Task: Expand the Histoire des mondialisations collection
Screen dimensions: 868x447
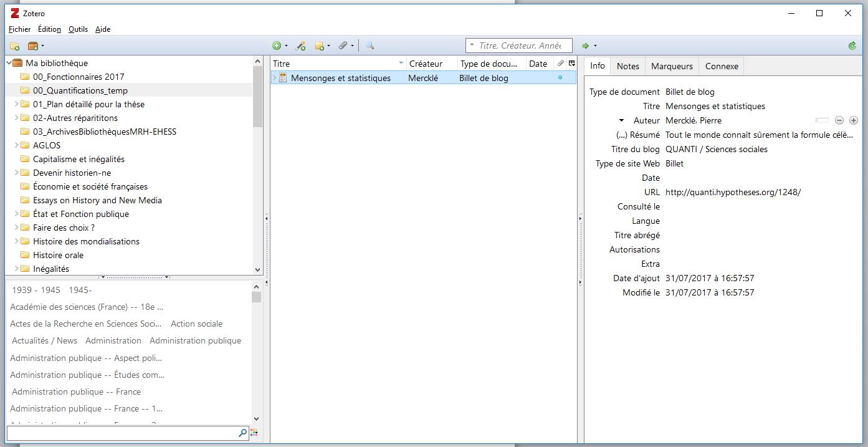Action: click(17, 241)
